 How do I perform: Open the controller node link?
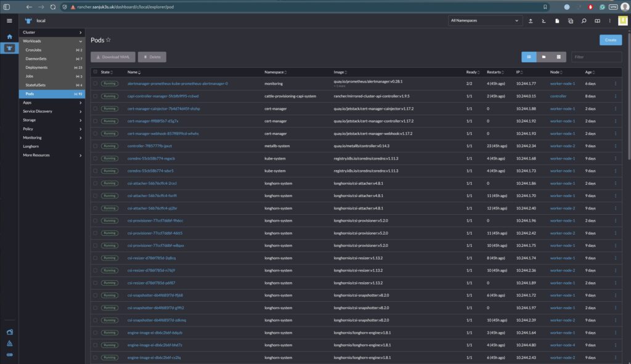(558, 96)
